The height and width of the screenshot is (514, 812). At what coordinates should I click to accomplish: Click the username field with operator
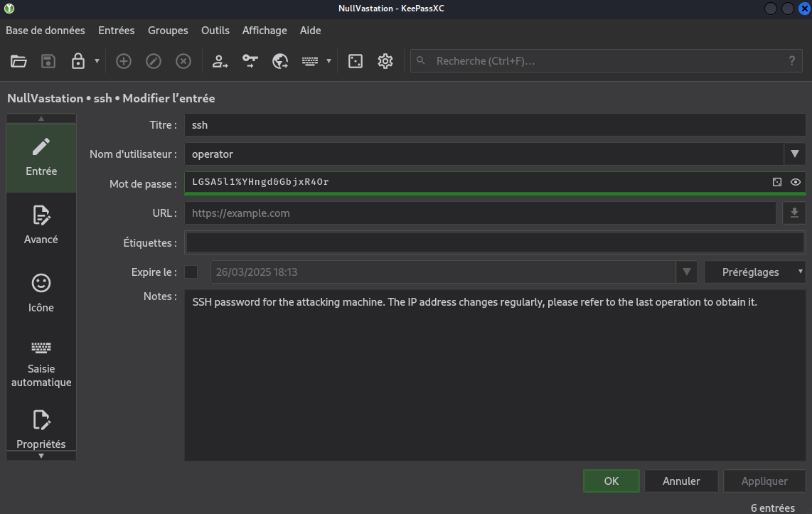tap(484, 154)
